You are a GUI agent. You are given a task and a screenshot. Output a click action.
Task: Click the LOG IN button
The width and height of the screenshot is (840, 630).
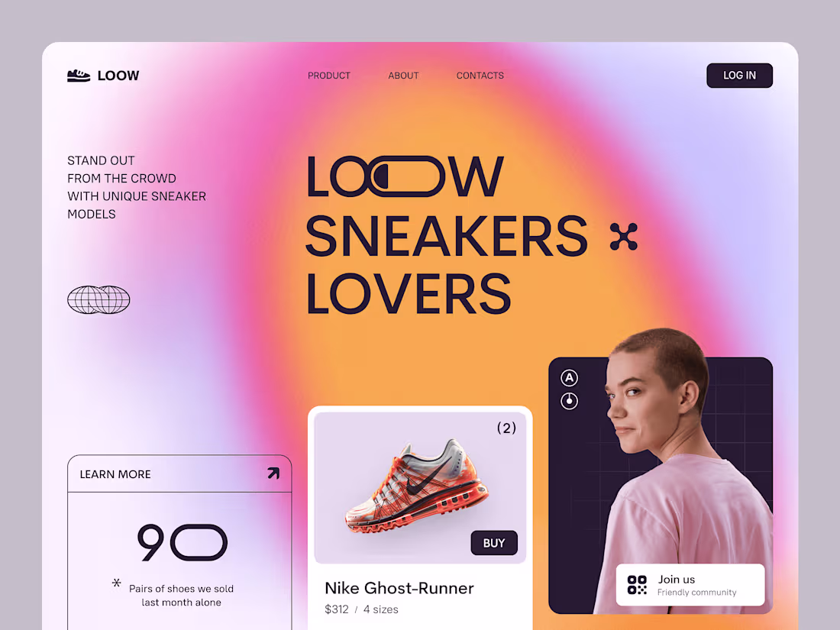click(739, 76)
